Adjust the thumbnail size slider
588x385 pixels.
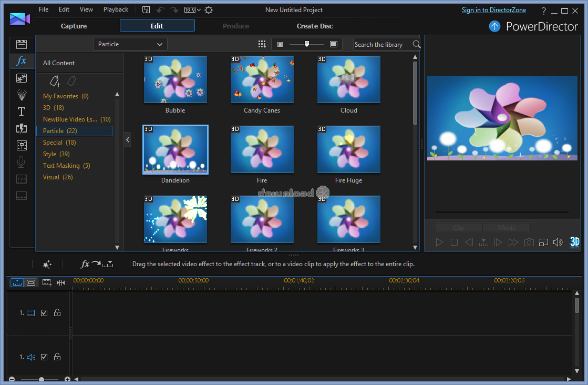click(307, 44)
